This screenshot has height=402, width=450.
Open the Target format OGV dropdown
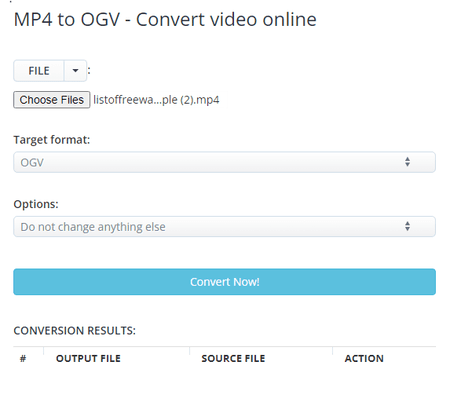click(x=224, y=162)
